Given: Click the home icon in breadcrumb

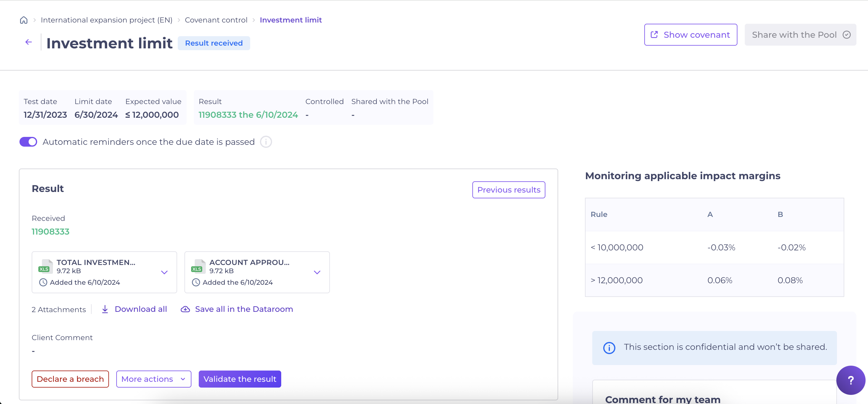Looking at the screenshot, I should point(24,20).
